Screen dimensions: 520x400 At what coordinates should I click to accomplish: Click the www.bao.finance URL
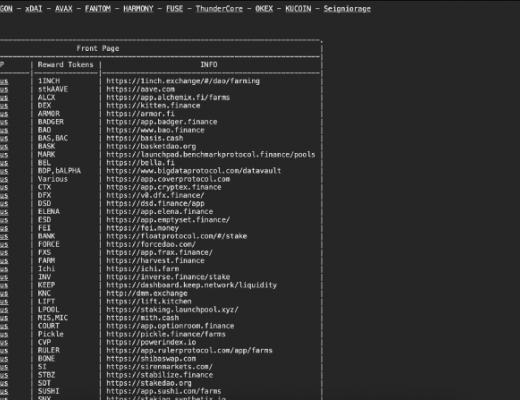155,130
